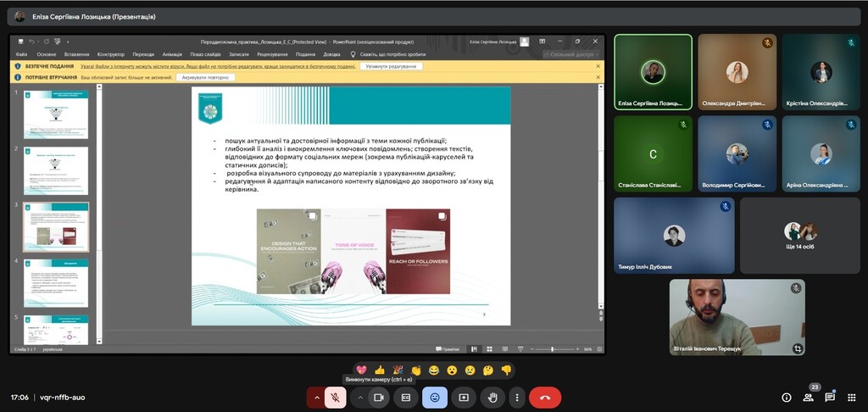Turn off the camera
The width and height of the screenshot is (868, 412).
click(379, 397)
